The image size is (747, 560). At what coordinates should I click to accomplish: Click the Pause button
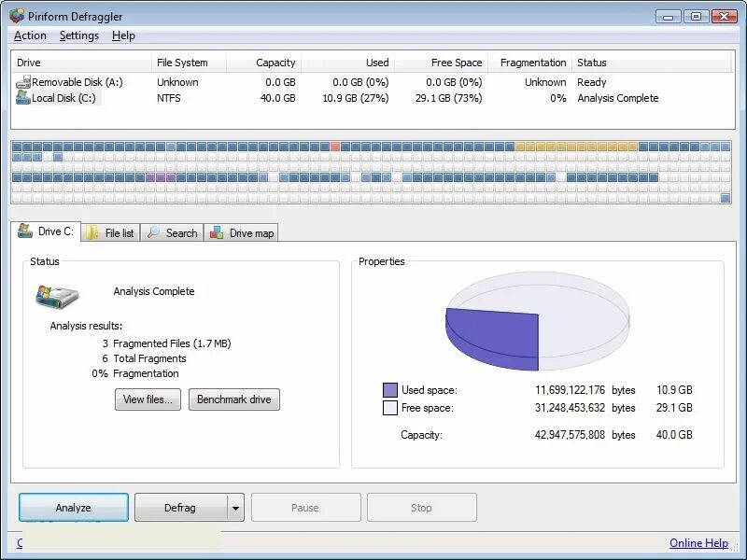pyautogui.click(x=305, y=508)
